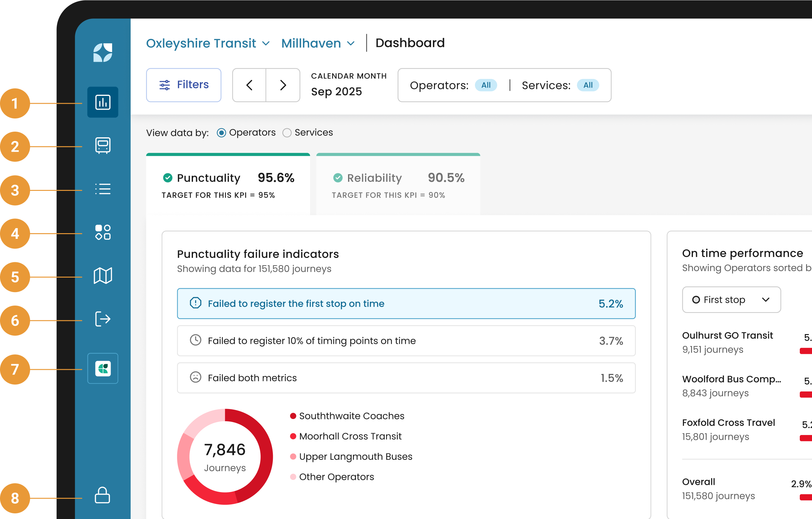Open the green leaf app icon
The height and width of the screenshot is (519, 812).
tap(102, 369)
